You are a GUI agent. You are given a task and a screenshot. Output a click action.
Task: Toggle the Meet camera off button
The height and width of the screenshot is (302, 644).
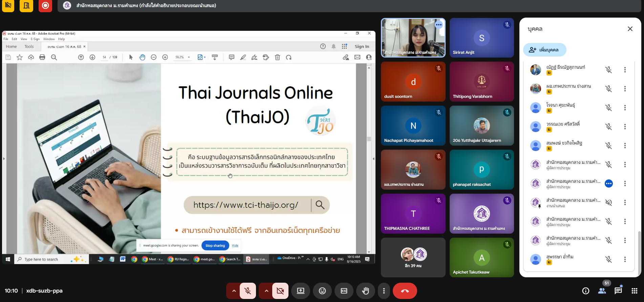pyautogui.click(x=280, y=291)
